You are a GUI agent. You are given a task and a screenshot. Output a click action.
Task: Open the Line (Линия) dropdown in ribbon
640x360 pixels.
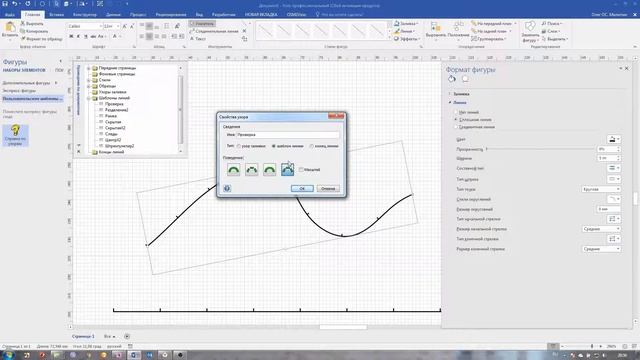[x=404, y=31]
